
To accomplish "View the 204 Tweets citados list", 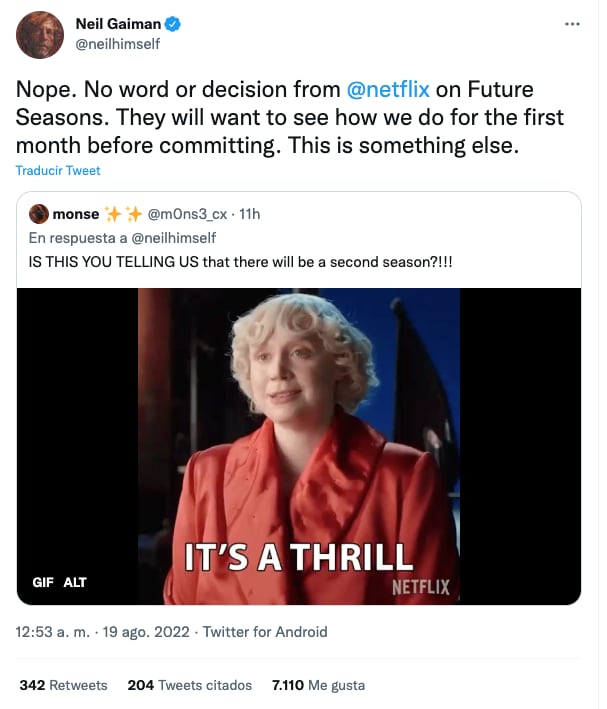I will click(178, 685).
